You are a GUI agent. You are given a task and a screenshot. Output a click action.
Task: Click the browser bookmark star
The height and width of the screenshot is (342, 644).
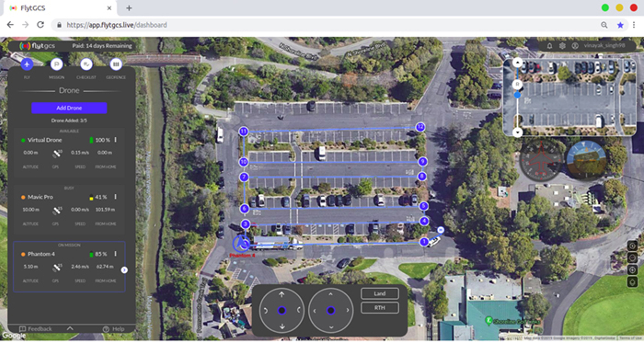coord(620,25)
